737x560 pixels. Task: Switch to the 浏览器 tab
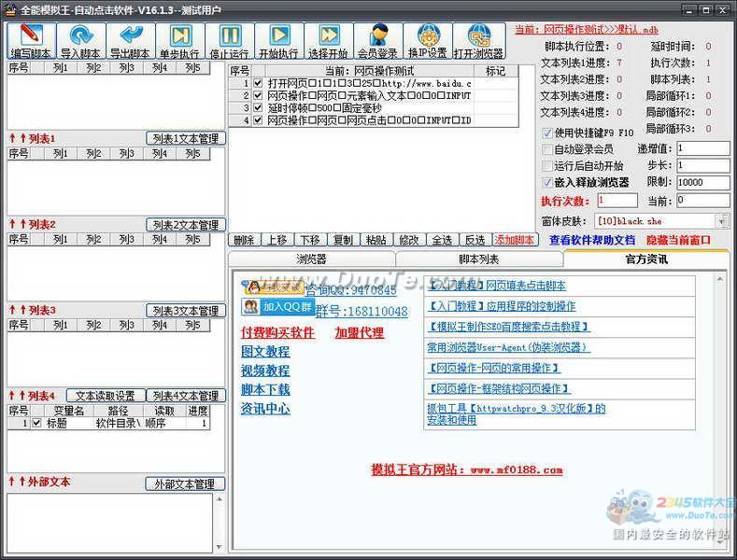[x=311, y=259]
